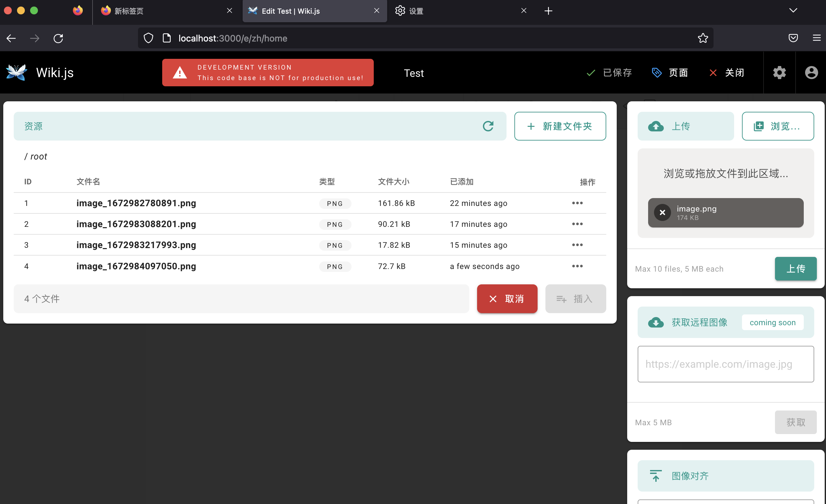This screenshot has width=826, height=504.
Task: Open actions menu for image_1672982780891.png
Action: click(x=577, y=203)
